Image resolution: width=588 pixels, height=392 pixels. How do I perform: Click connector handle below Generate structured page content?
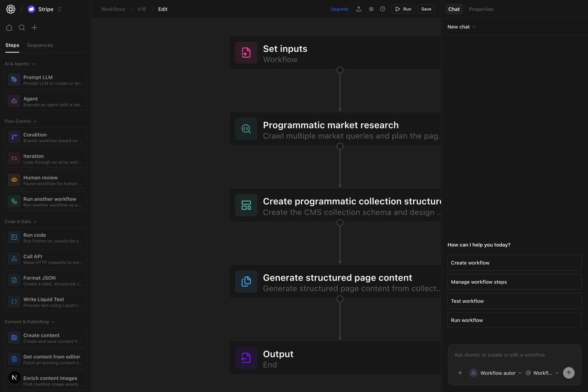(x=340, y=299)
